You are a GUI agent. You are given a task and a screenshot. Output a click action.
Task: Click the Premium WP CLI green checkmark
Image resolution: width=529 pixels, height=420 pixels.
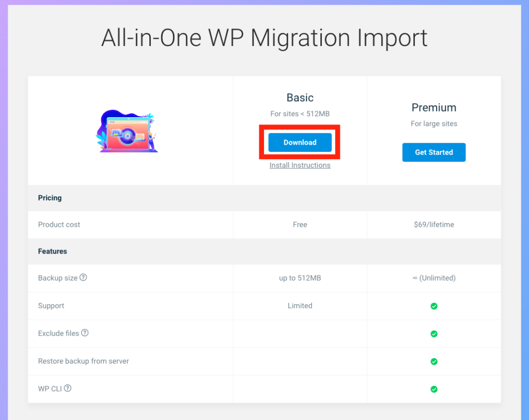[x=434, y=389]
